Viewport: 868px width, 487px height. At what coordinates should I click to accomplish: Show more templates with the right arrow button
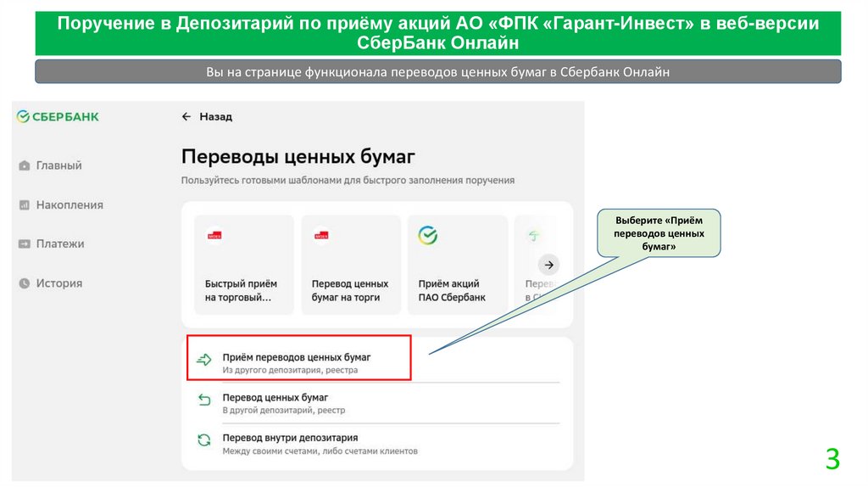[x=548, y=265]
